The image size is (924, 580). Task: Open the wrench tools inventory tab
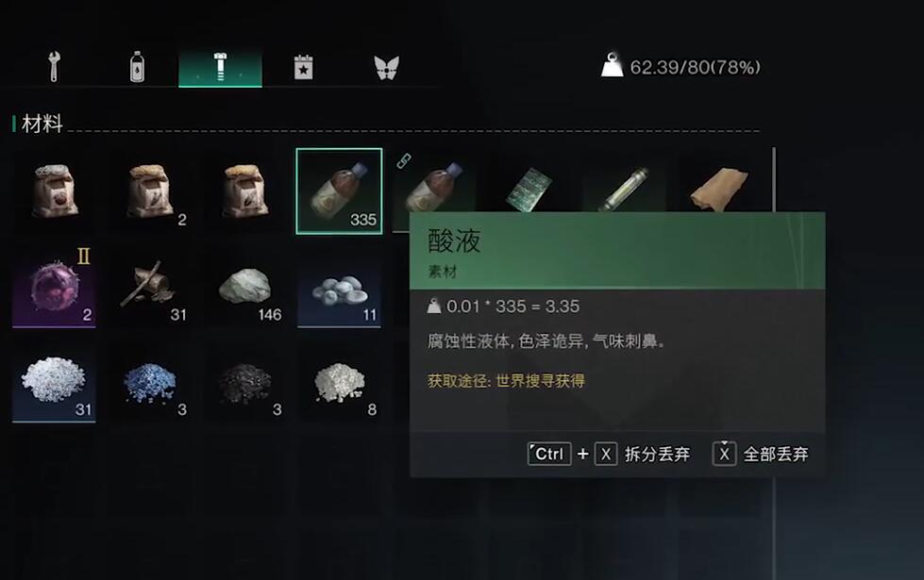coord(54,67)
